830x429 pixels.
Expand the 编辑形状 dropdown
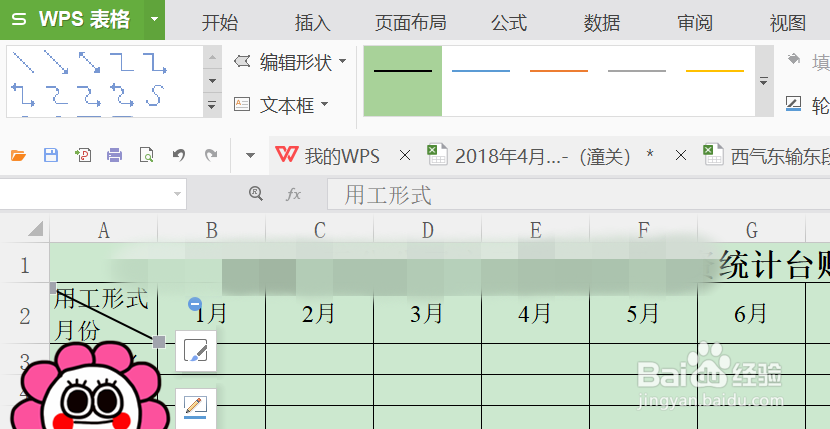342,61
